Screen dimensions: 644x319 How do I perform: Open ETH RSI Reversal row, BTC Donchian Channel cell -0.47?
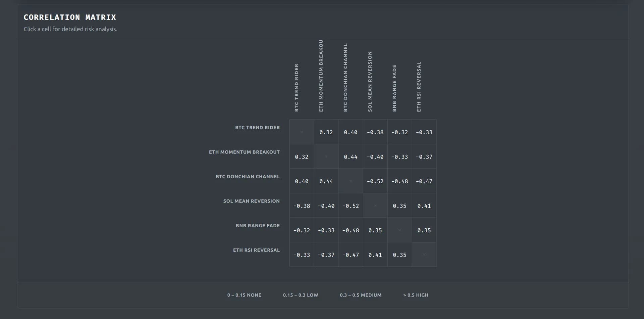(x=351, y=255)
